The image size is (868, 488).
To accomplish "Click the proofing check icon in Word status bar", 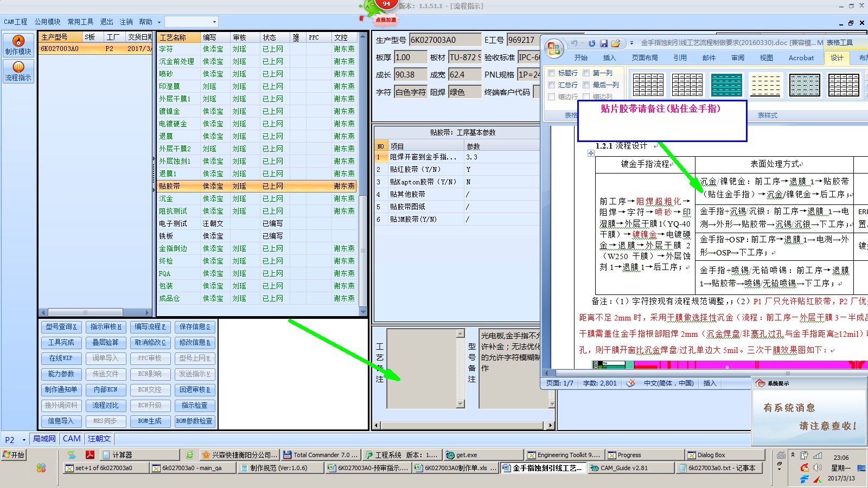I will 630,383.
